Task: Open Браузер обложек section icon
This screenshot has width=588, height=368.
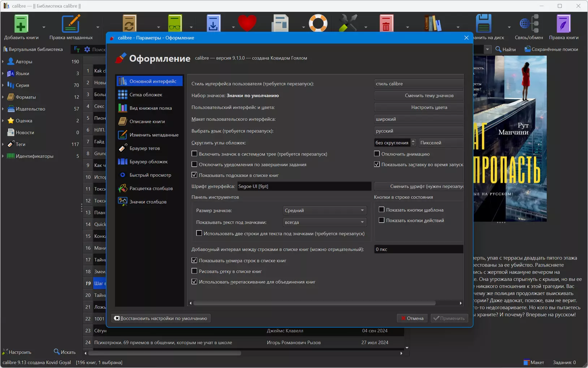Action: coord(123,162)
